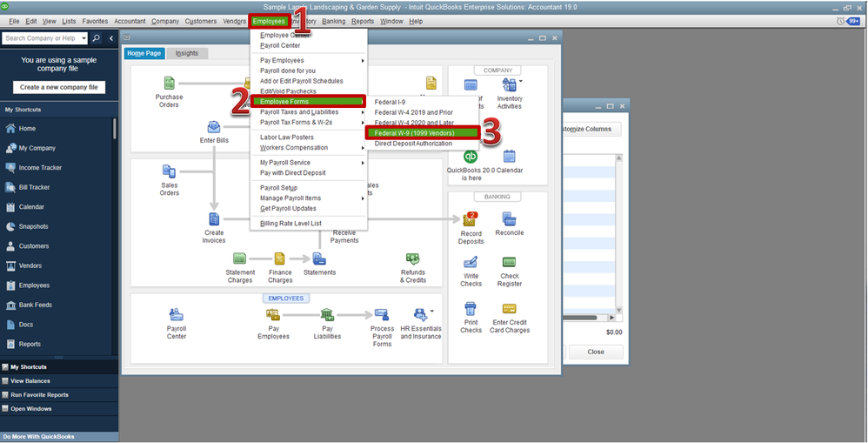Click the search magnifier icon
The height and width of the screenshot is (443, 868).
pos(97,38)
